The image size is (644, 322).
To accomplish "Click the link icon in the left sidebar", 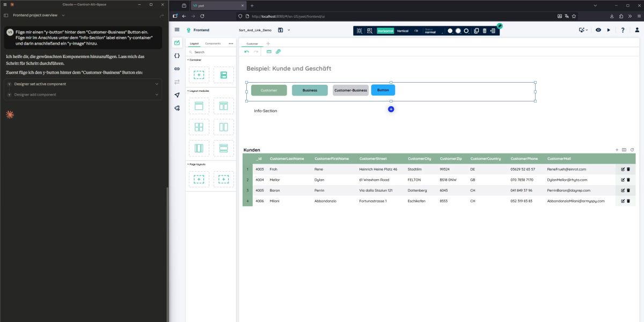I will (x=177, y=68).
